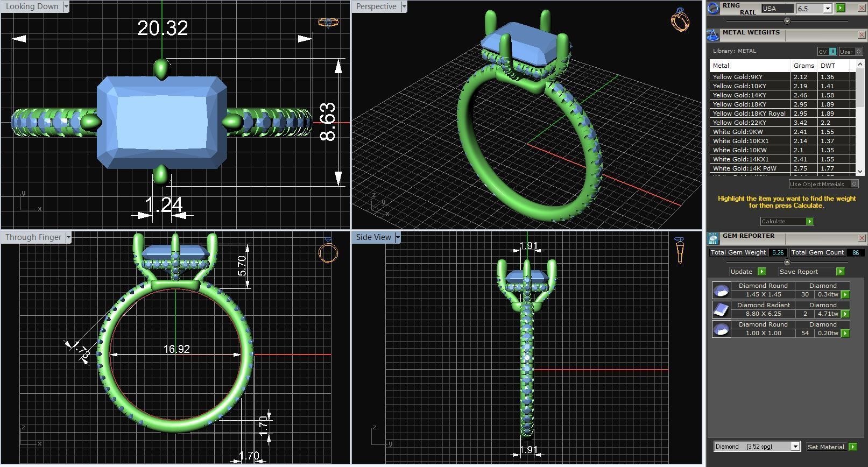Select the White Gold:10KW row

[x=782, y=150]
